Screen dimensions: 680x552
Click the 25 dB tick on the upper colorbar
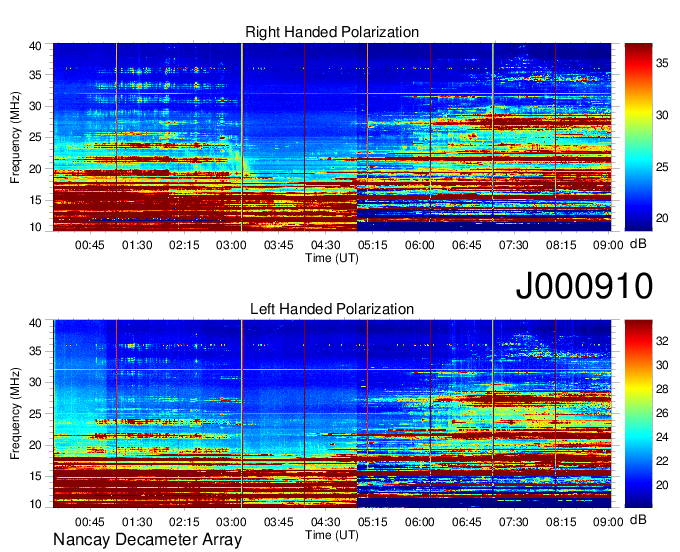(662, 167)
